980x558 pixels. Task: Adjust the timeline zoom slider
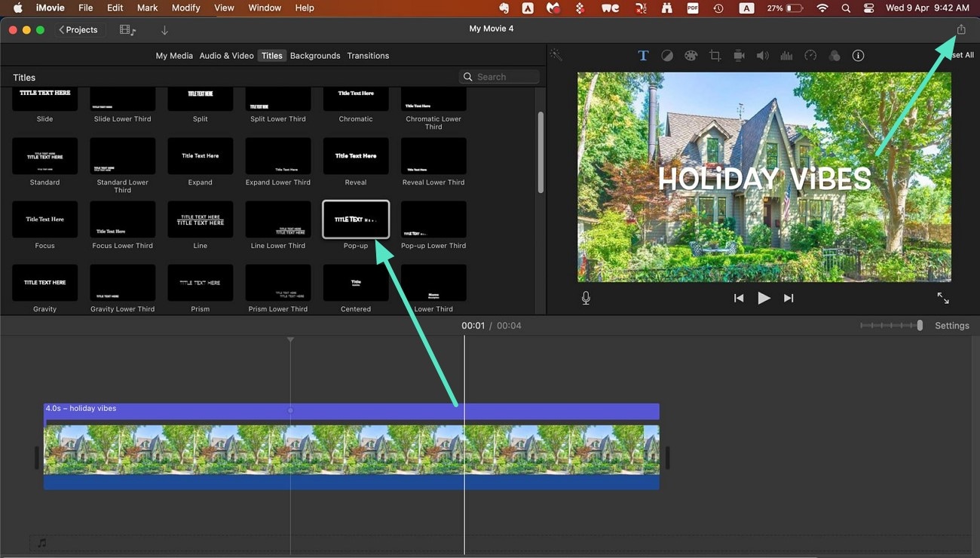(x=892, y=326)
